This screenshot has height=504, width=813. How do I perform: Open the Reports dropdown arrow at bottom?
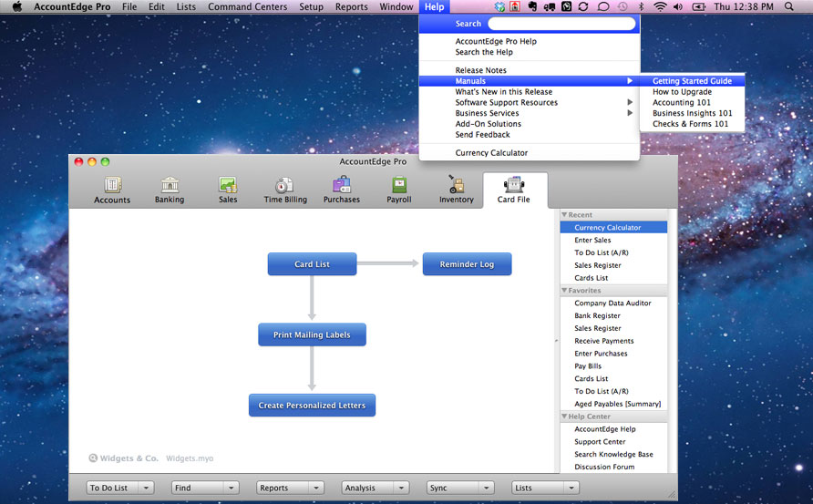[316, 488]
